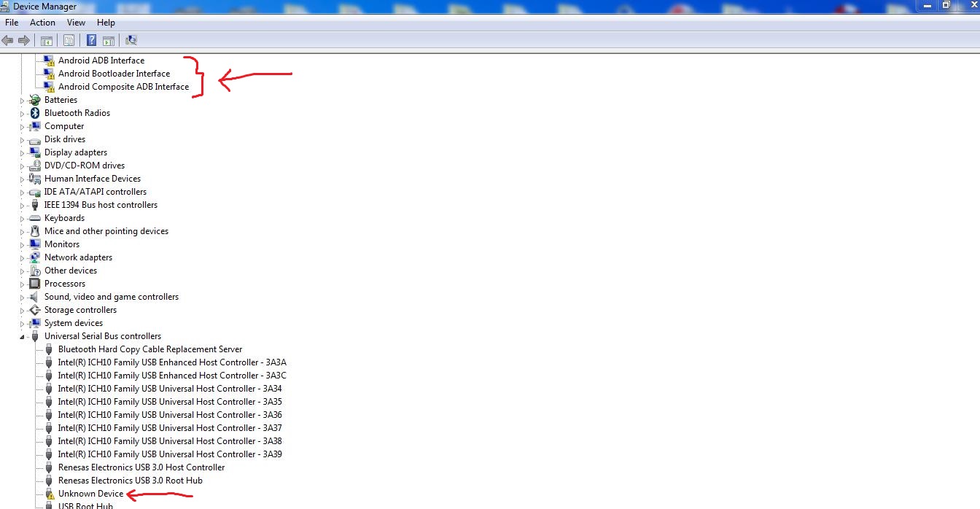This screenshot has width=980, height=509.
Task: Click the Display adapters category icon
Action: pyautogui.click(x=34, y=152)
